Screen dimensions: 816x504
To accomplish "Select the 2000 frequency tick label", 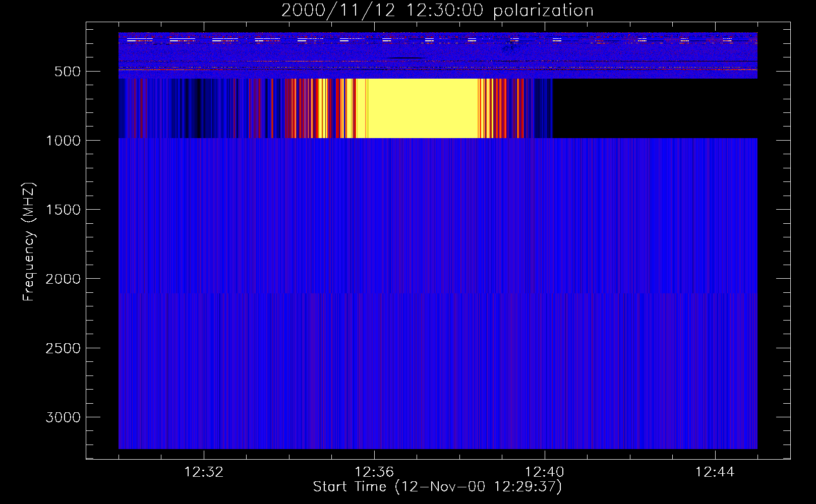I will coord(63,279).
